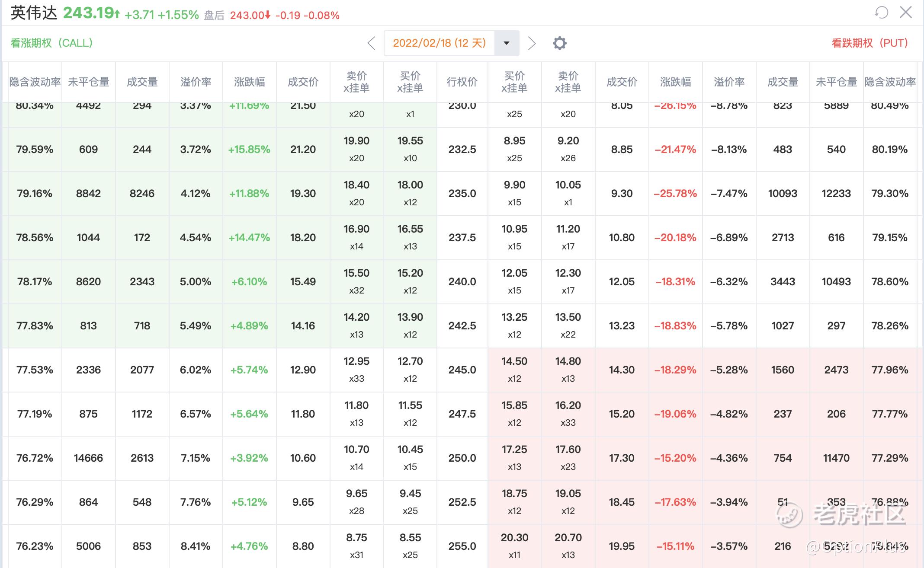Viewport: 924px width, 568px height.
Task: Click put bid 9.90 x15 cell
Action: 515,194
